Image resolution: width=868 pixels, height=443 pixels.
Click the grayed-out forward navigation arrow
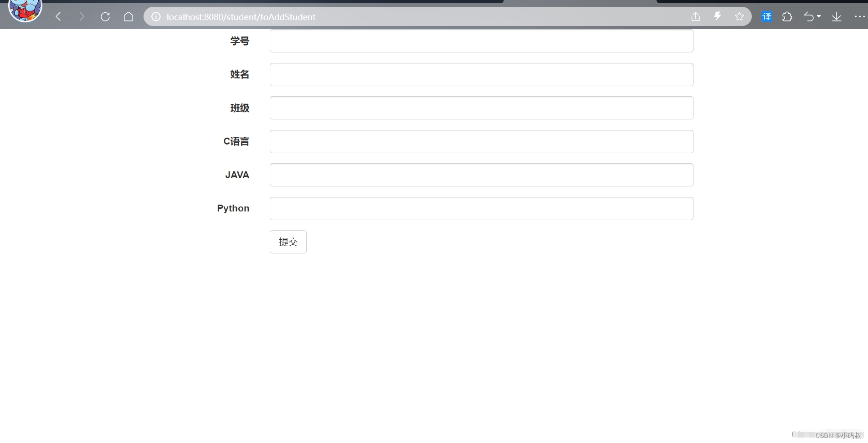(82, 16)
